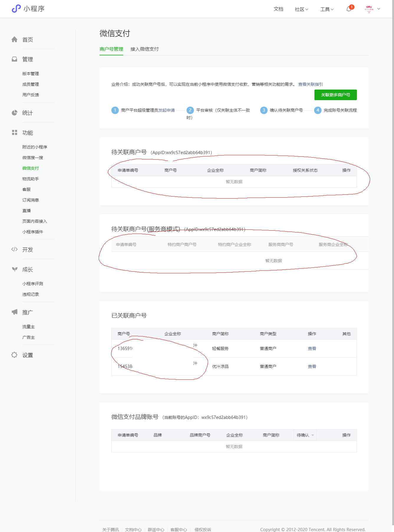Screen dimensions: 394x532
Task: Open the notification bell icon
Action: point(349,9)
